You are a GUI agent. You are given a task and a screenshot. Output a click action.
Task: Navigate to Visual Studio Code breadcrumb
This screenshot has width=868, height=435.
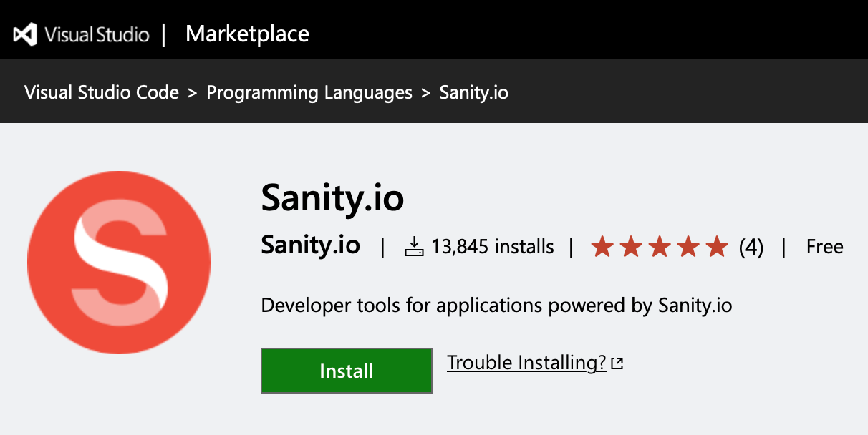click(100, 92)
